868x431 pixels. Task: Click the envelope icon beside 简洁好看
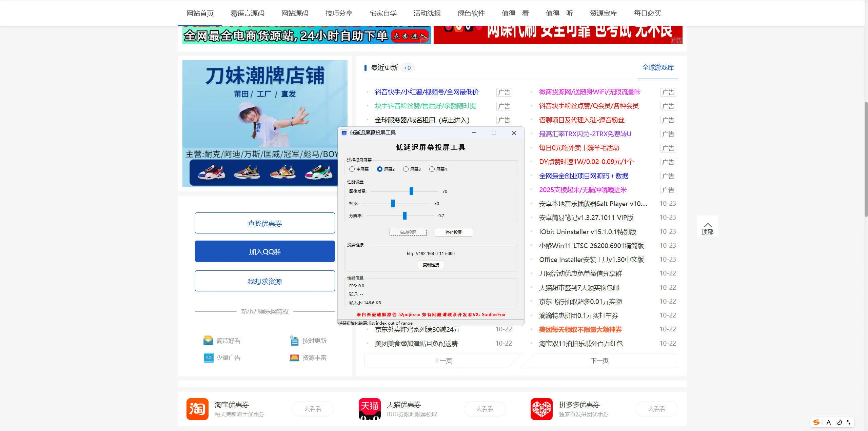[x=208, y=340]
